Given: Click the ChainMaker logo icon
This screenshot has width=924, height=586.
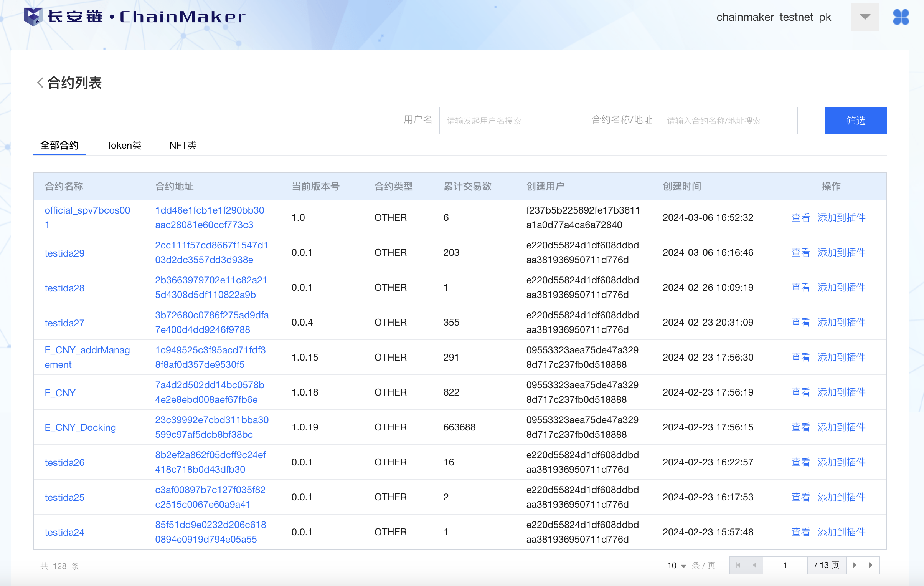Looking at the screenshot, I should coord(33,17).
